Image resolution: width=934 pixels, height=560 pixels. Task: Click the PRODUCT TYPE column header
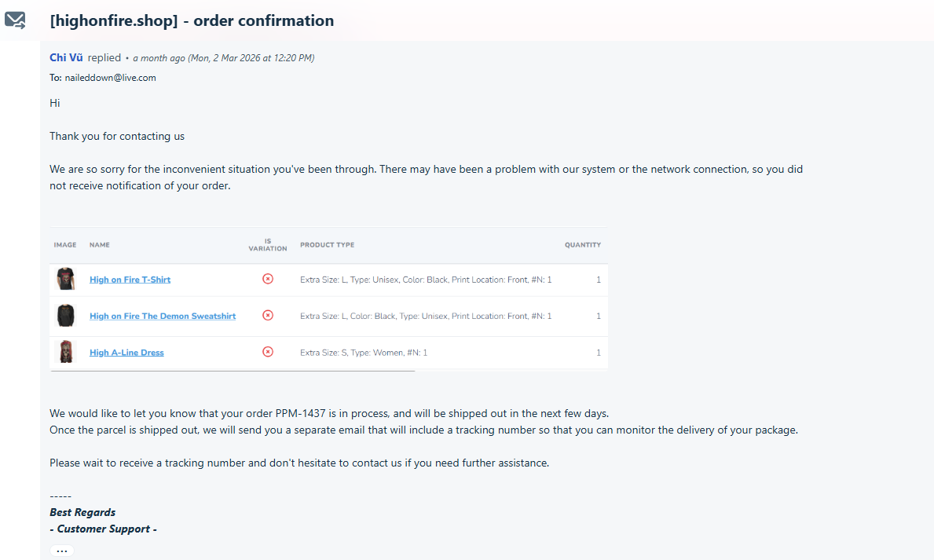[x=327, y=245]
